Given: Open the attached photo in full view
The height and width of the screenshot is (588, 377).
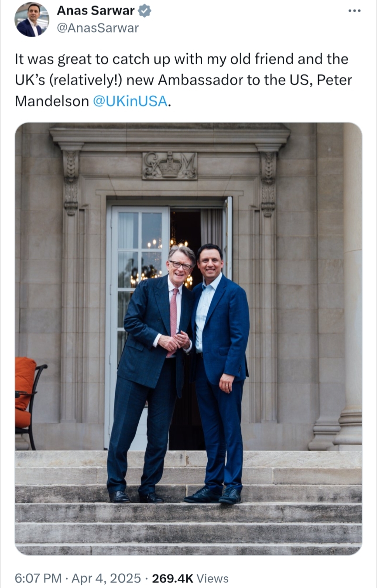Looking at the screenshot, I should 188,339.
